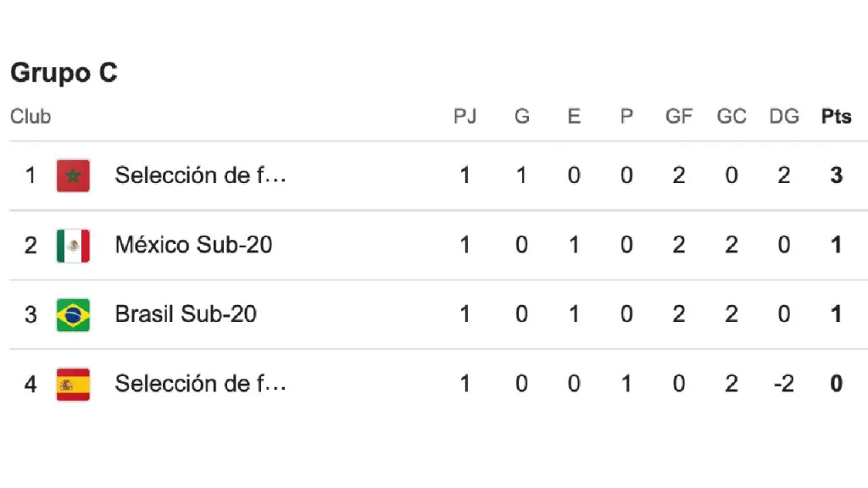Click the Grupo C heading

64,73
